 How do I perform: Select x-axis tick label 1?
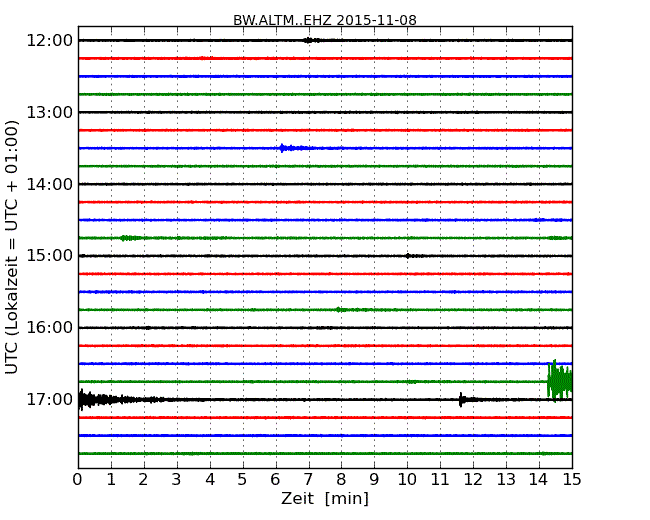pos(111,480)
